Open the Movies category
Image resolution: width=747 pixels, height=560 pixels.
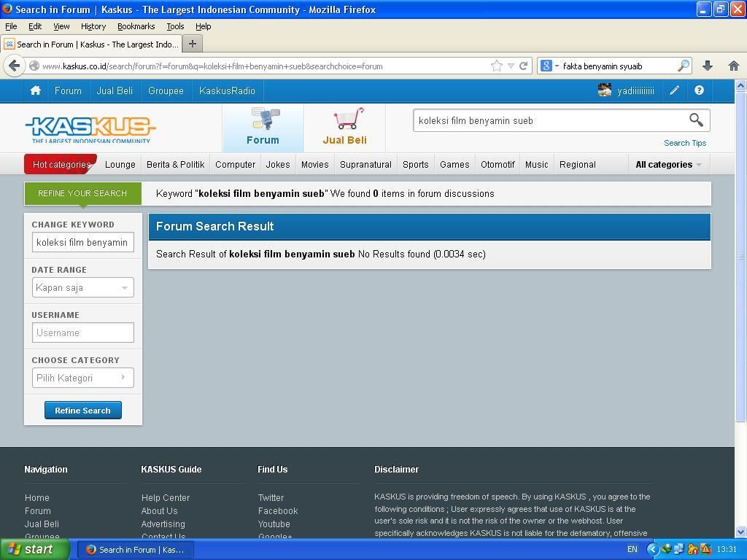point(315,165)
